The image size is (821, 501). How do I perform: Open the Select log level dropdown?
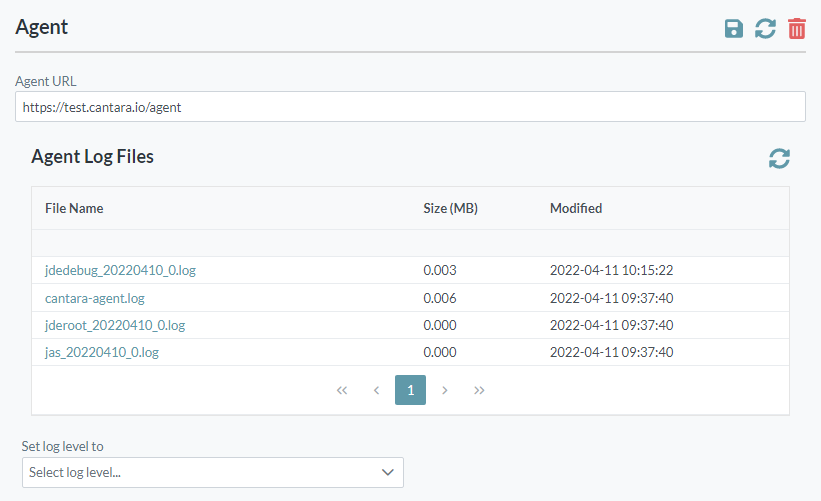pyautogui.click(x=212, y=472)
